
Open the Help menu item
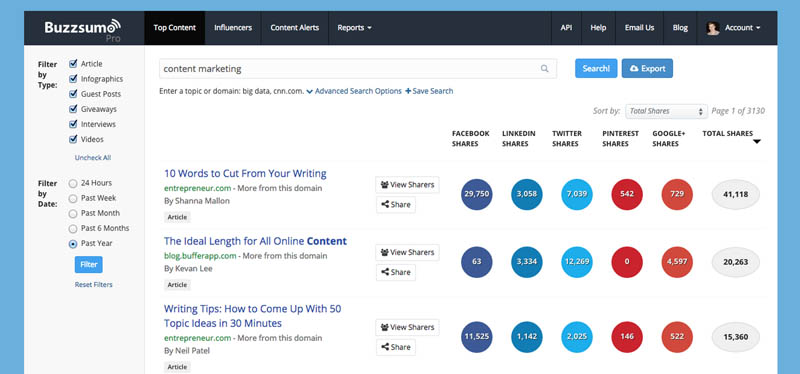point(598,28)
